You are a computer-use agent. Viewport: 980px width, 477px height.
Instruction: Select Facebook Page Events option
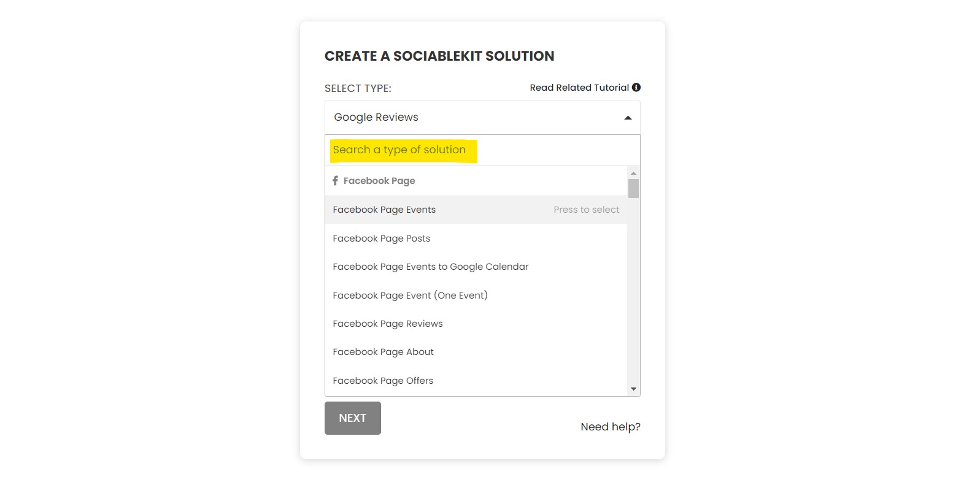[x=476, y=210]
